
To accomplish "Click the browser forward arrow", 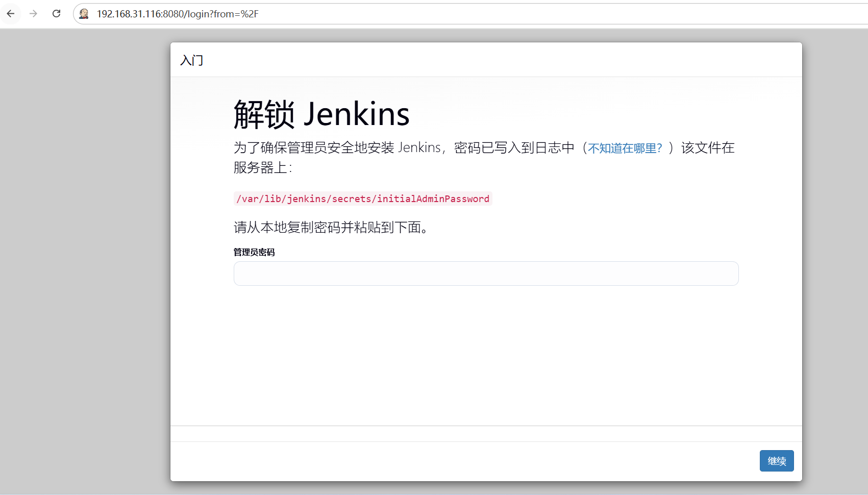I will [33, 14].
